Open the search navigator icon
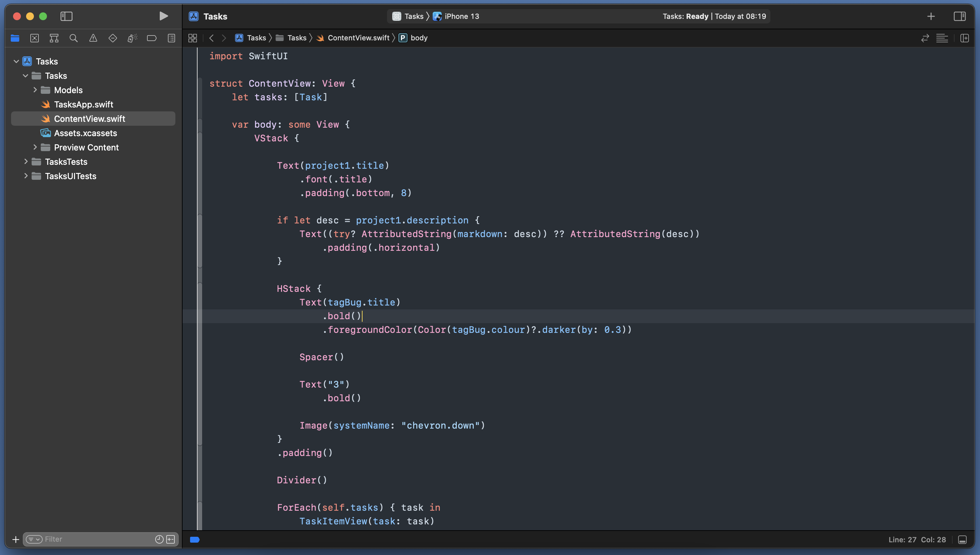Viewport: 980px width, 555px height. coord(73,38)
